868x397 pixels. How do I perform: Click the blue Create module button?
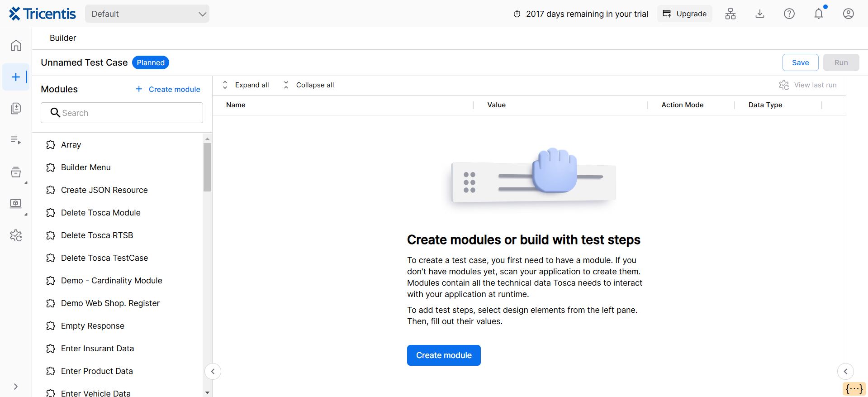443,355
